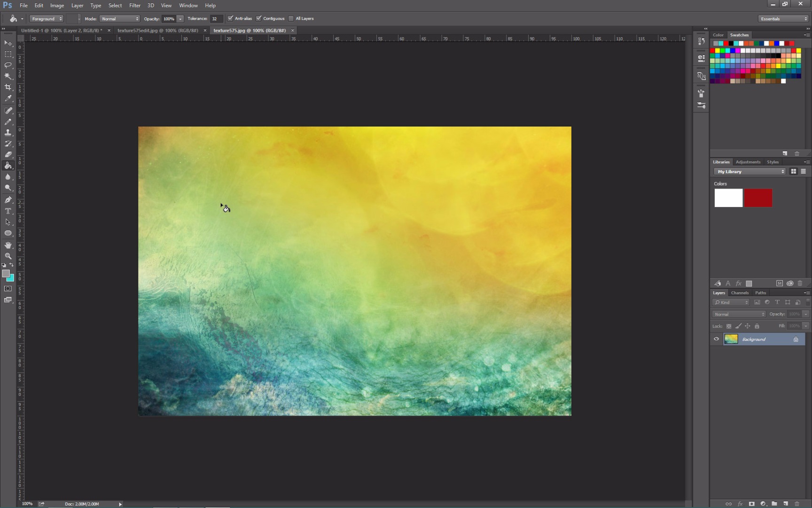Toggle lock transparent pixels

pyautogui.click(x=729, y=326)
